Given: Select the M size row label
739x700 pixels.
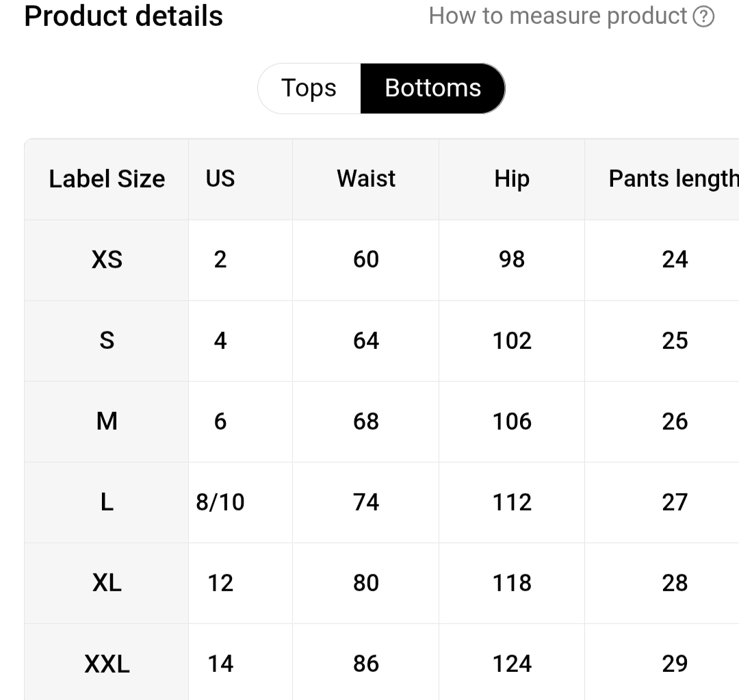Looking at the screenshot, I should click(x=107, y=421).
